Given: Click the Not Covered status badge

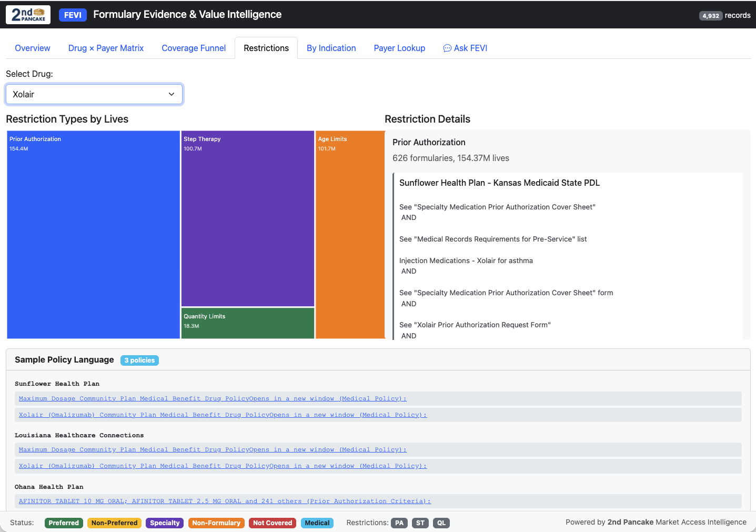Looking at the screenshot, I should [272, 523].
